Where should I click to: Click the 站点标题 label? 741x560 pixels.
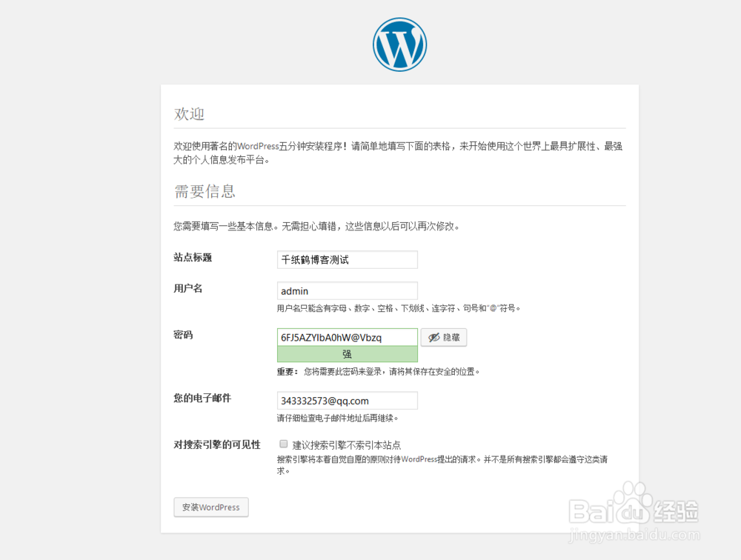click(193, 257)
